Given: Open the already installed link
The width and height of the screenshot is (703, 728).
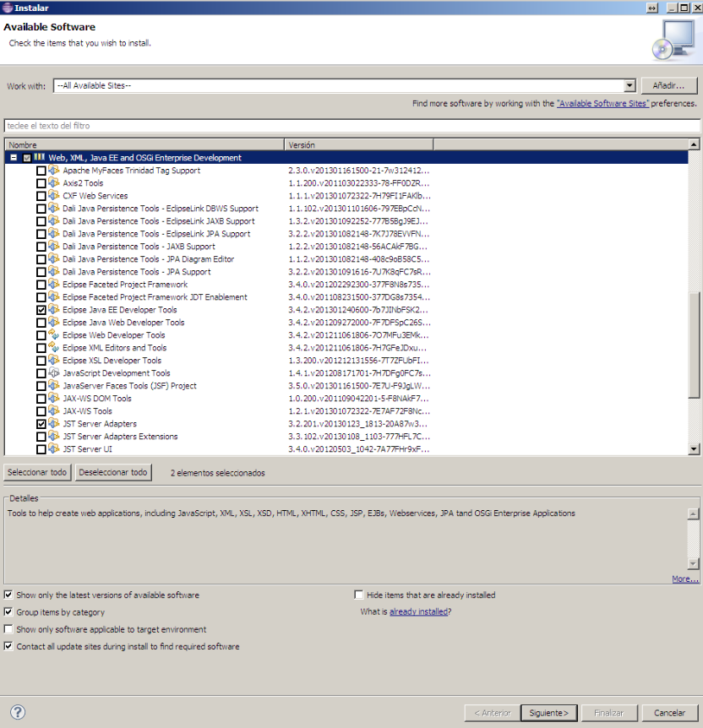Looking at the screenshot, I should pos(418,611).
